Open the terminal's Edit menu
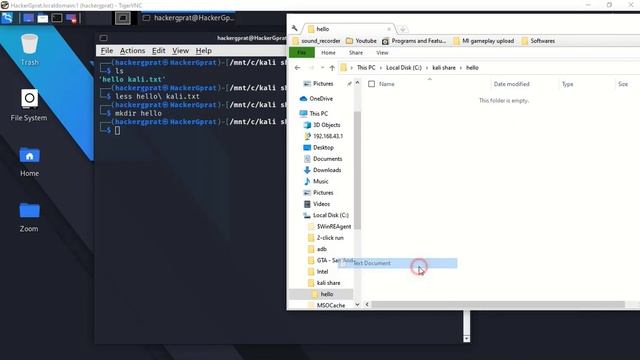This screenshot has height=360, width=640. [x=158, y=51]
